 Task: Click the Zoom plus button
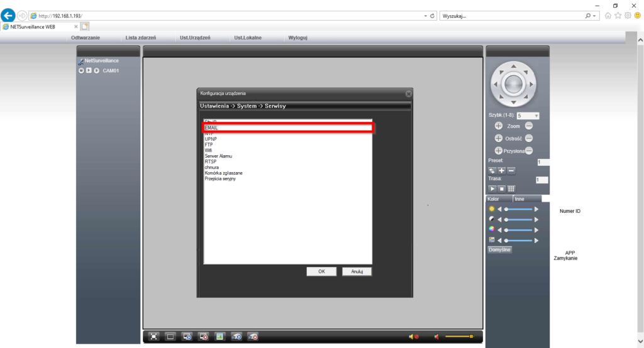tap(499, 126)
